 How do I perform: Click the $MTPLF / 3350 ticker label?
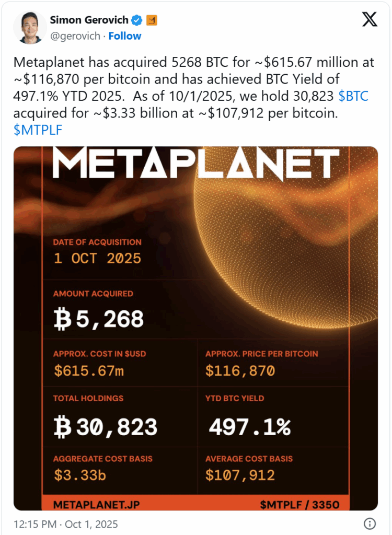(299, 505)
